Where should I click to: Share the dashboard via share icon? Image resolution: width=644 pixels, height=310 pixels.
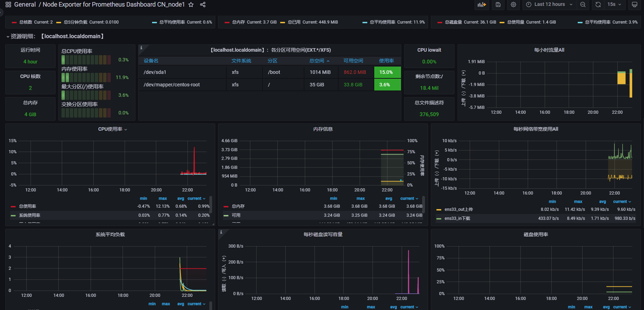tap(203, 5)
